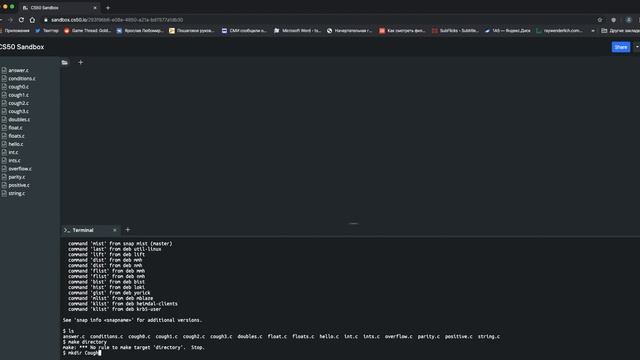The width and height of the screenshot is (640, 360).
Task: Open cough3.c in the file list
Action: click(x=18, y=111)
